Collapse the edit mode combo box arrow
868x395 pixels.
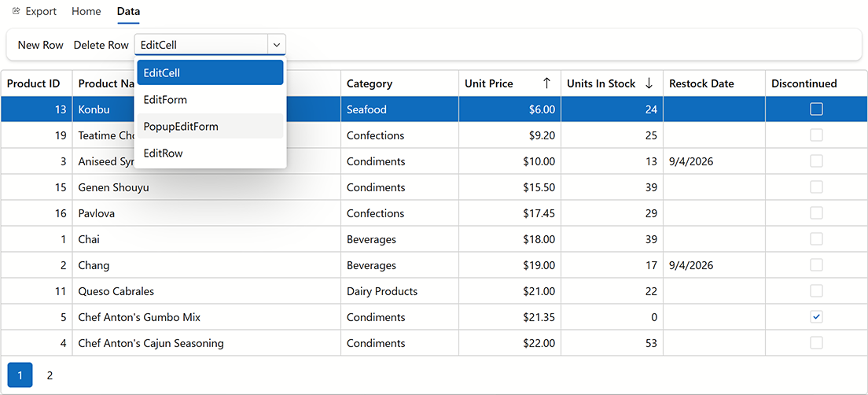[x=277, y=45]
